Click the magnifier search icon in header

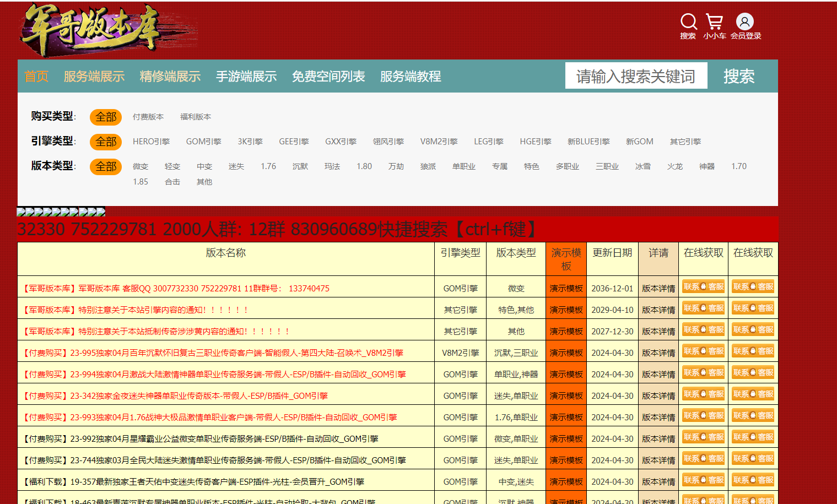(688, 22)
